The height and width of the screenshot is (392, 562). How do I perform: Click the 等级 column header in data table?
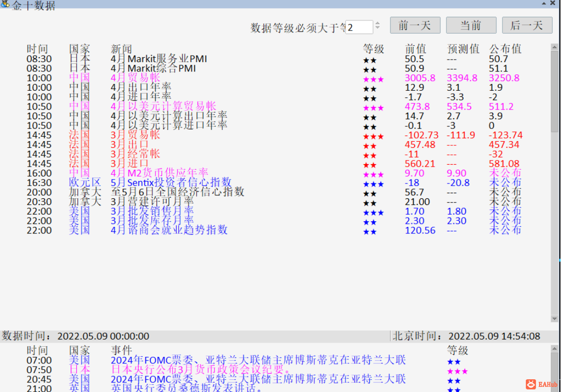[373, 49]
